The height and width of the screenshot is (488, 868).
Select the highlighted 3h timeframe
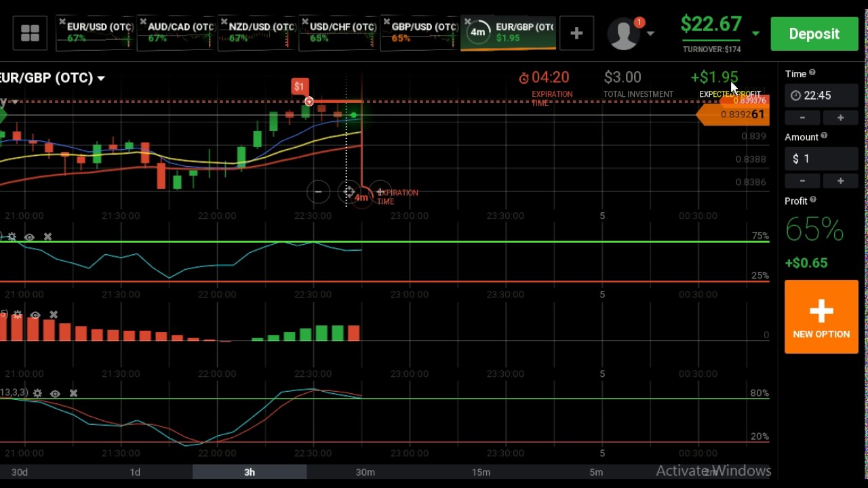pyautogui.click(x=250, y=472)
